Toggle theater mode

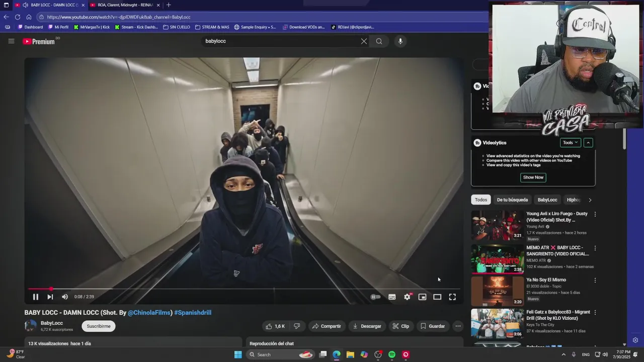pos(437,297)
